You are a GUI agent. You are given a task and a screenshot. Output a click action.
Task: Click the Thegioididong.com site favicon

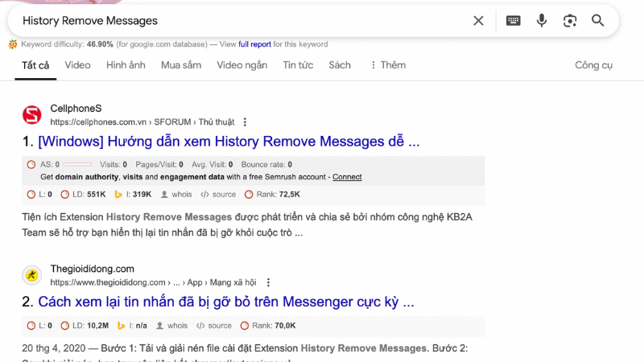tap(32, 275)
